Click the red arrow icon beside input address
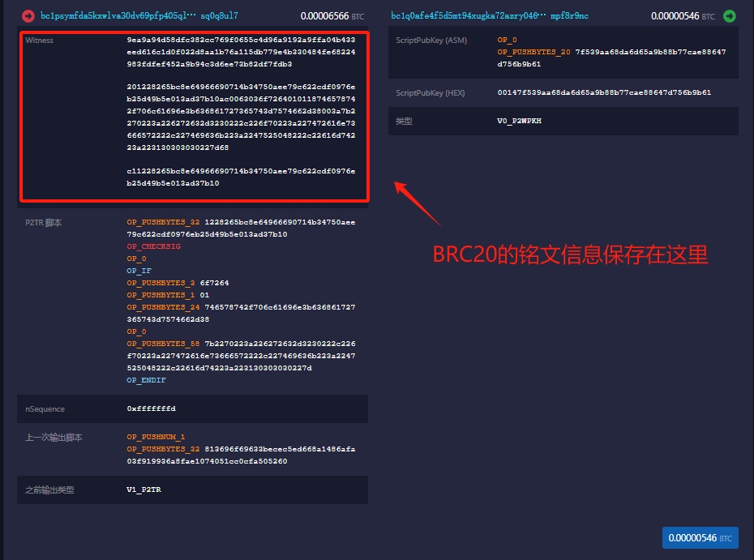754x560 pixels. 28,15
